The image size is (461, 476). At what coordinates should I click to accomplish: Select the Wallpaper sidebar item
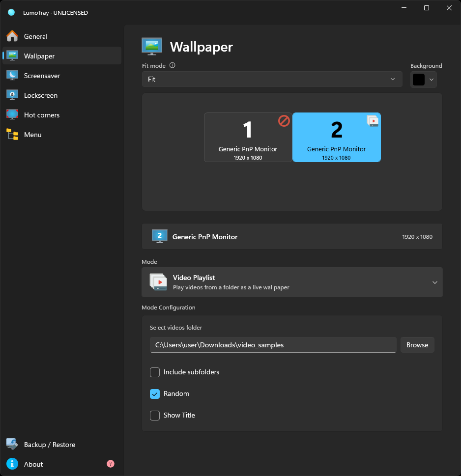coord(62,56)
